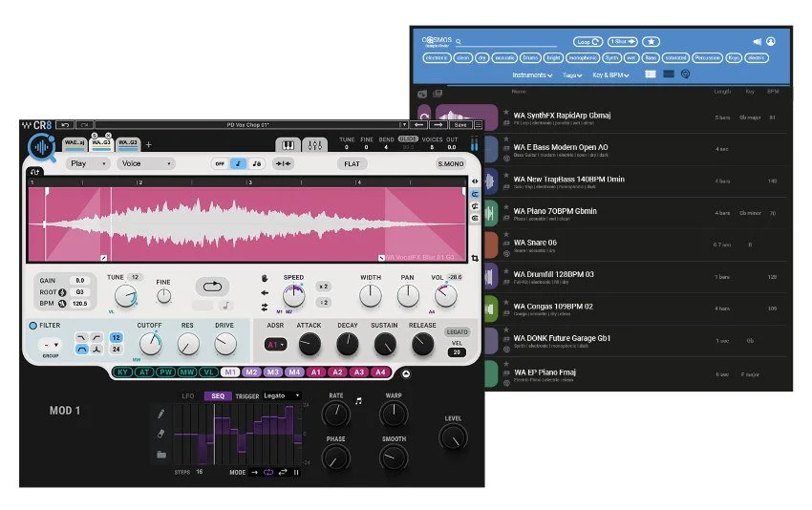The image size is (812, 510).
Task: Open the preset name dropdown arrow
Action: coord(403,125)
